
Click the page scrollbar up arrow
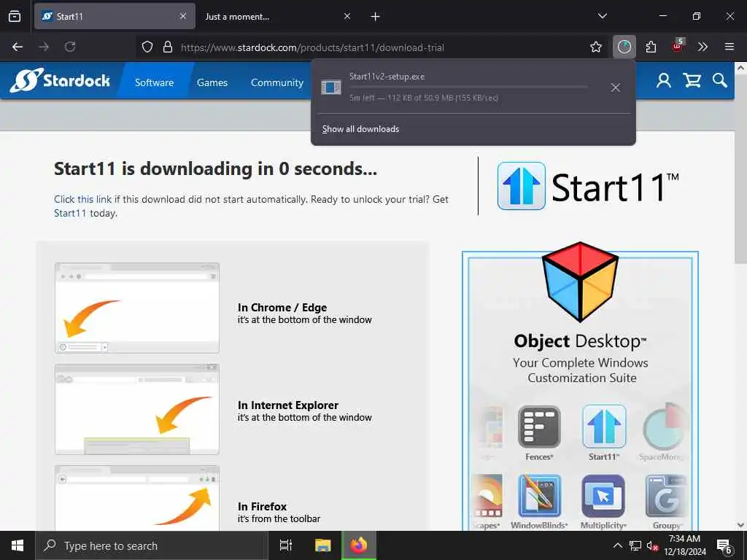tap(740, 68)
